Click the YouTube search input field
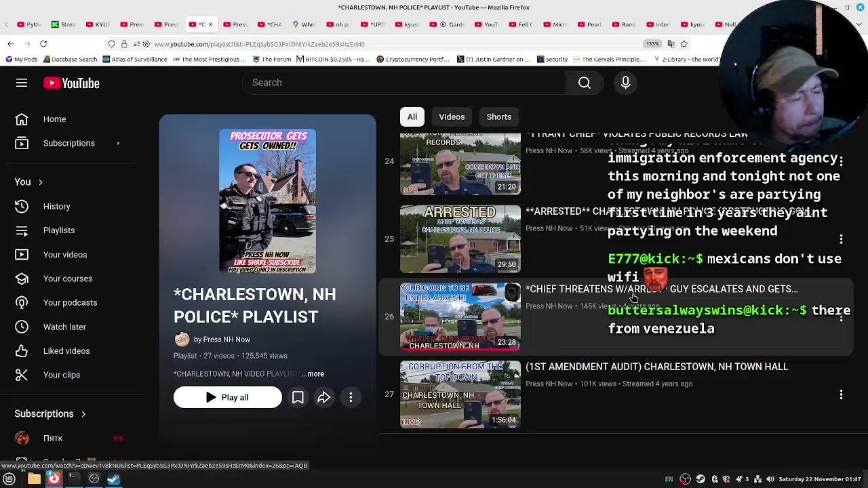 pos(404,83)
